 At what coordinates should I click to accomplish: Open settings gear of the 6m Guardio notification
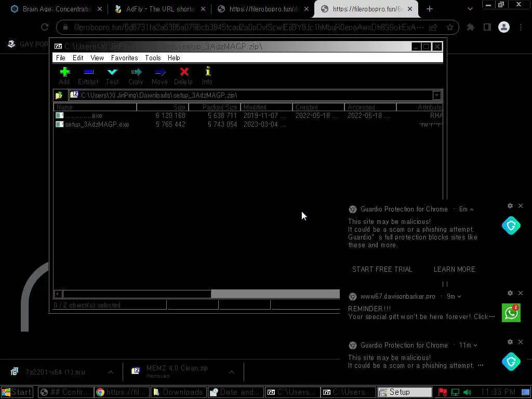point(510,206)
